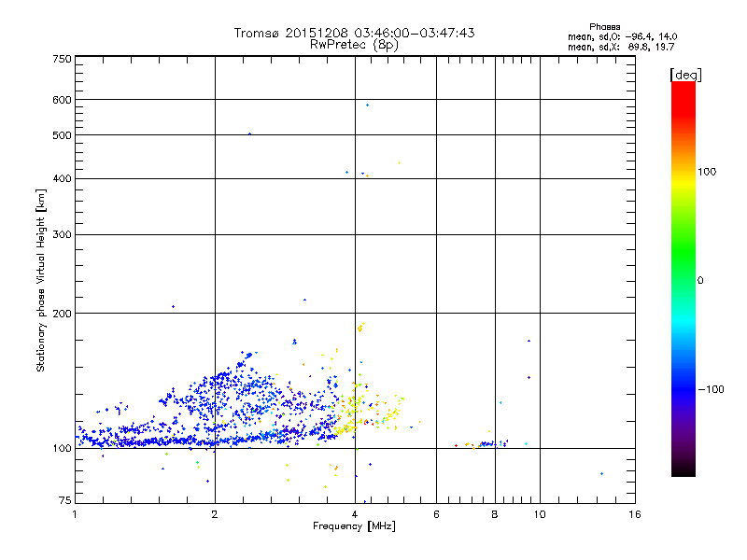Click the Phases heading at top right
This screenshot has width=747, height=560.
pyautogui.click(x=604, y=27)
